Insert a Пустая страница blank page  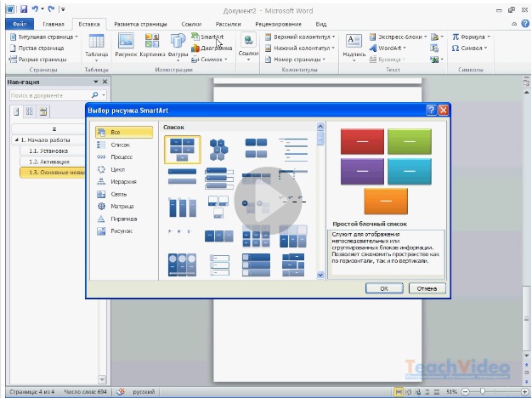point(37,48)
